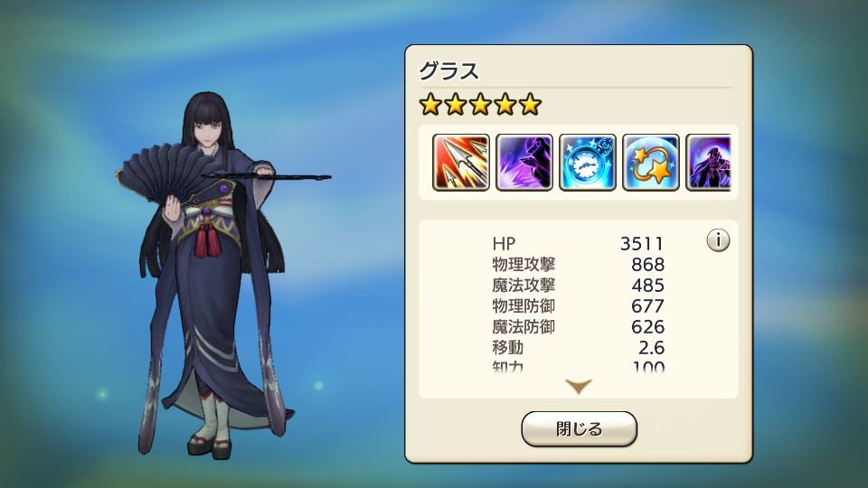Select the HP stat row
Screen dimensions: 868x488
(578, 243)
